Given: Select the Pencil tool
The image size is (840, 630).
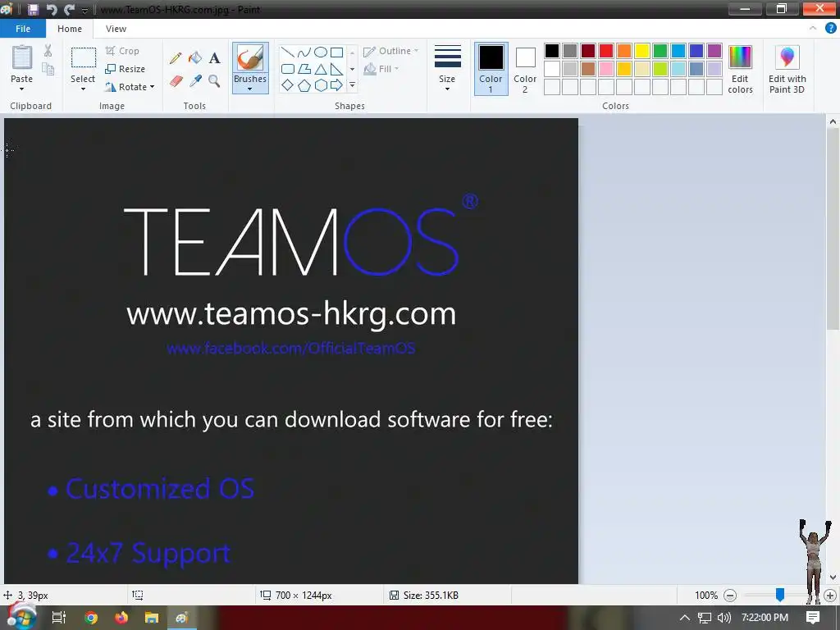Looking at the screenshot, I should click(176, 58).
